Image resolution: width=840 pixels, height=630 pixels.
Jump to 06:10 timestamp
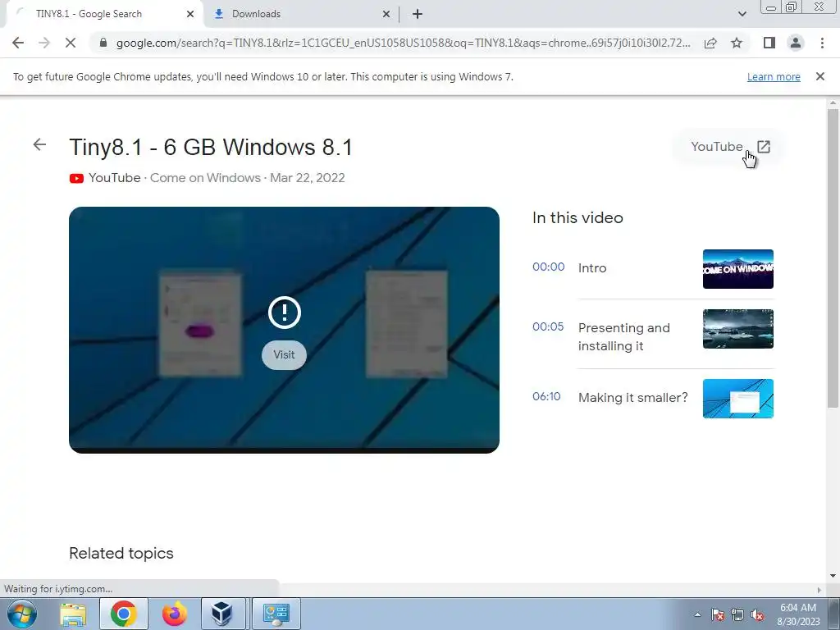[x=546, y=396]
